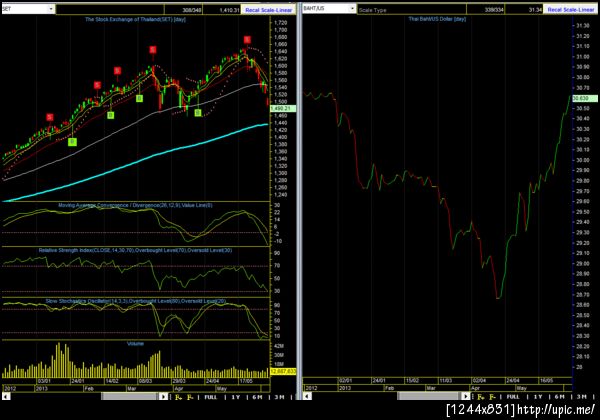Click the 339/334 bar counter field
This screenshot has width=600, height=420.
click(486, 10)
